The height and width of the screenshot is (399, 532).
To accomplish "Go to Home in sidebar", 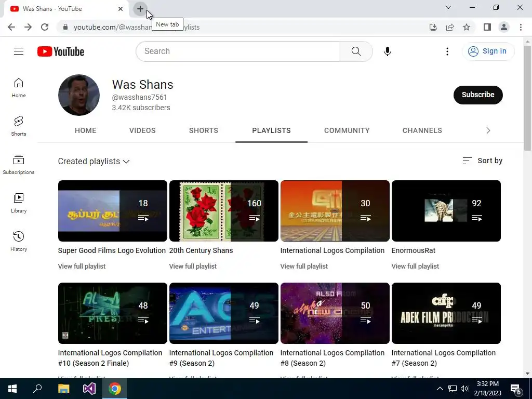I will (19, 88).
